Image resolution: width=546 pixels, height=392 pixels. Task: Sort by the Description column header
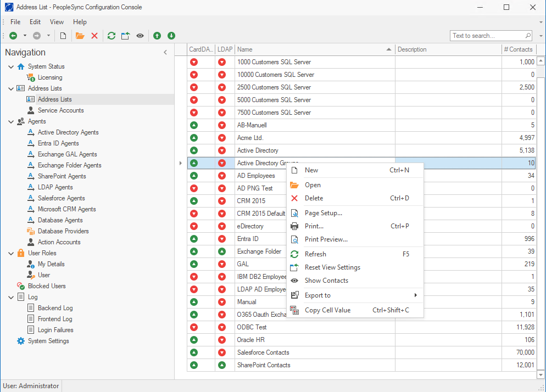click(448, 49)
